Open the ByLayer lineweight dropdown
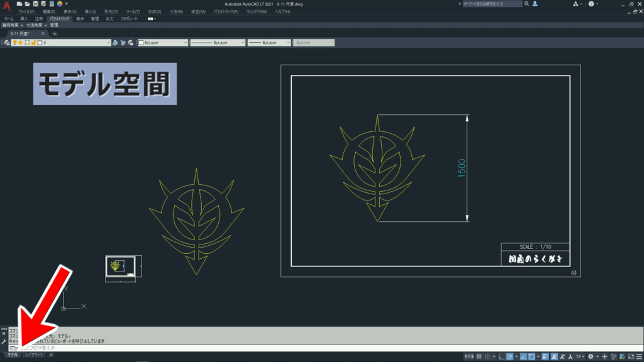This screenshot has height=362, width=644. [269, 43]
